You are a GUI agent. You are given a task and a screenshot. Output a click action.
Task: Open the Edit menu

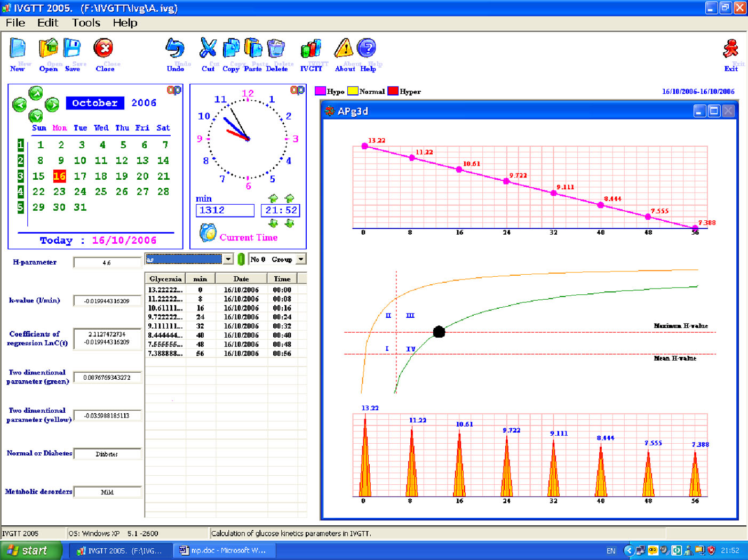pyautogui.click(x=47, y=23)
